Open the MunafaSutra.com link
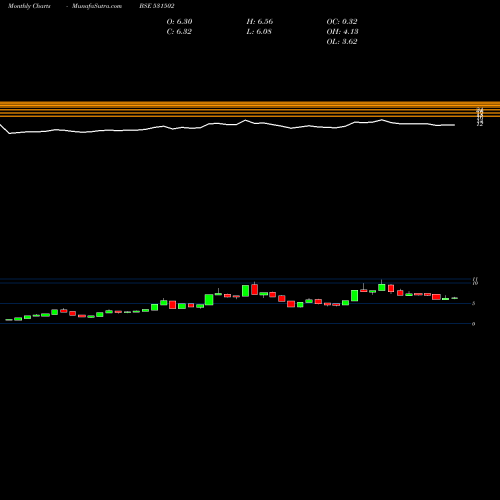The height and width of the screenshot is (500, 500). coord(97,6)
